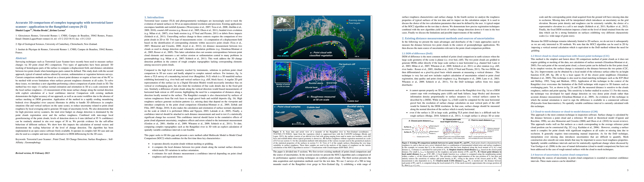Click the 2.1 DEM of difference heading
The height and width of the screenshot is (182, 644).
417,53
